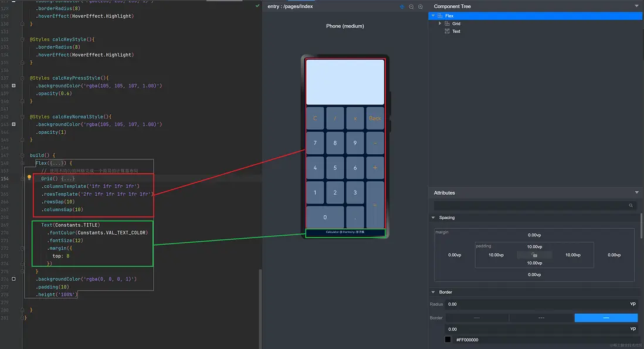Collapse the Spacing section
644x349 pixels.
pyautogui.click(x=433, y=218)
